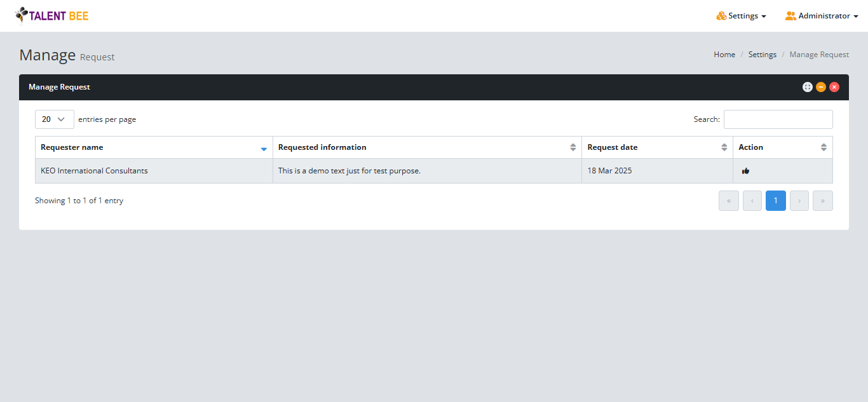Close the Manage Request panel via red X icon
Viewport: 868px width, 402px height.
pyautogui.click(x=834, y=86)
